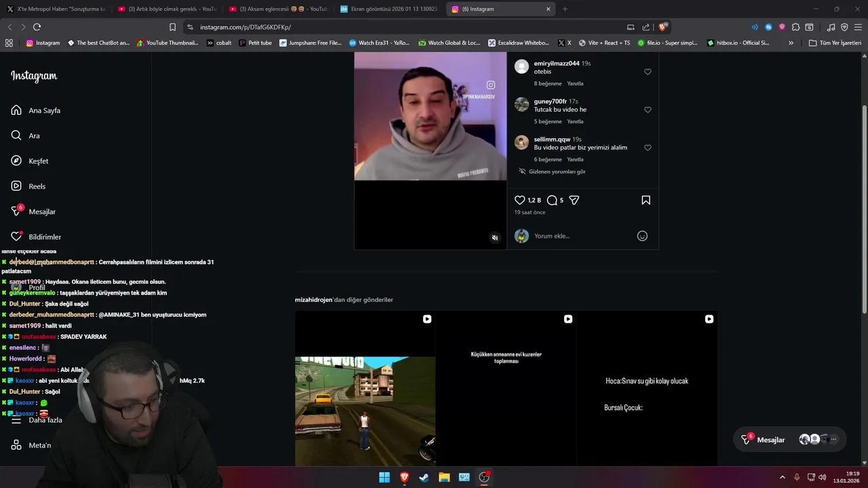This screenshot has height=488, width=868.
Task: Close the Instagram tab
Action: point(548,9)
